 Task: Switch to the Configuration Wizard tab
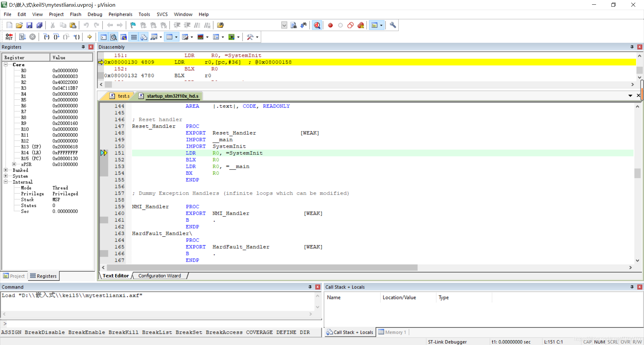160,276
